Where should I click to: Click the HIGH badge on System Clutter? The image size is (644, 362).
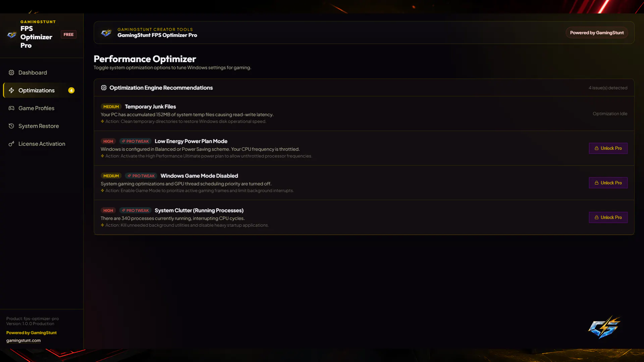(108, 210)
